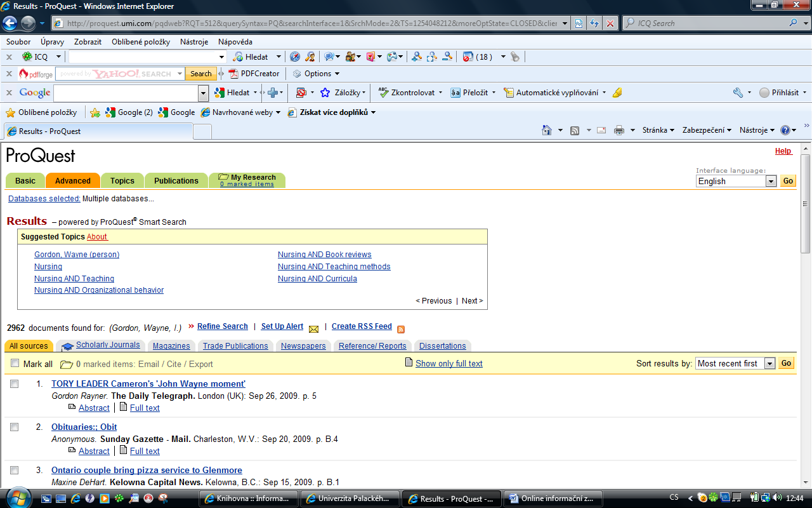Open Google (2) favorites bar link
The image size is (812, 508).
[129, 112]
